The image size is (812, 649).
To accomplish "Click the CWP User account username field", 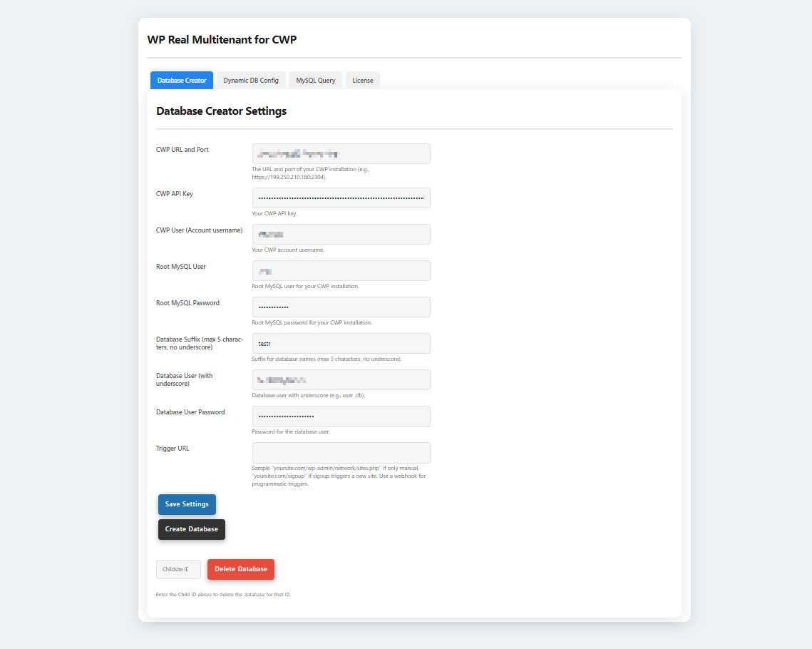I will 341,235.
